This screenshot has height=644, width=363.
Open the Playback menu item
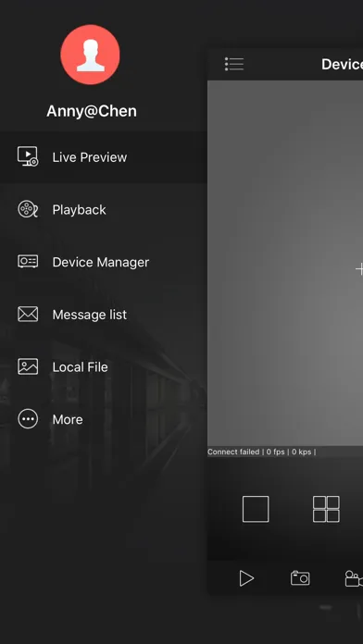pos(103,209)
